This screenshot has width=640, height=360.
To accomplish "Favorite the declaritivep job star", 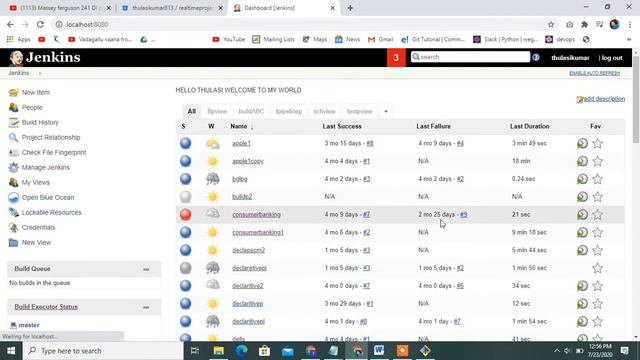I will pyautogui.click(x=598, y=304).
